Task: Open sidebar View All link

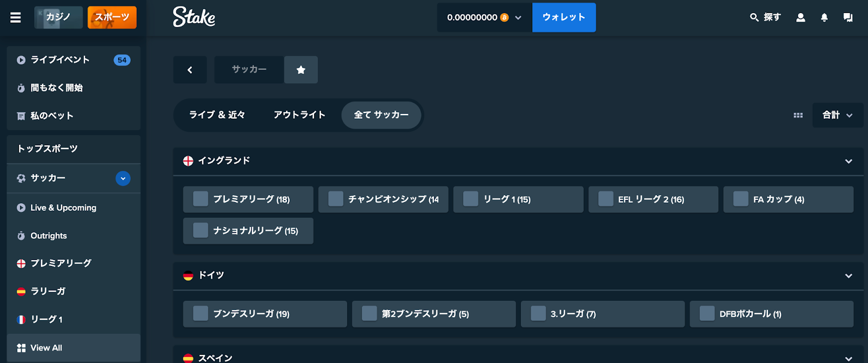Action: coord(74,348)
